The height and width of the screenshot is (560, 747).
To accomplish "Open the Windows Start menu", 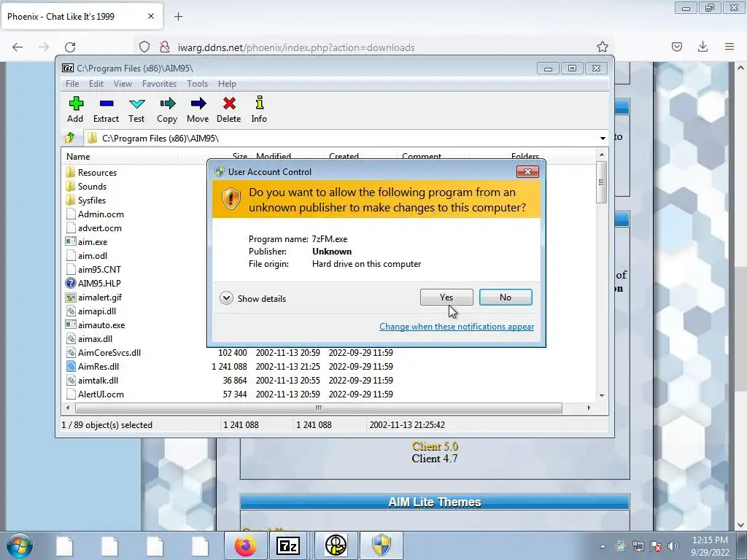I will 20,545.
